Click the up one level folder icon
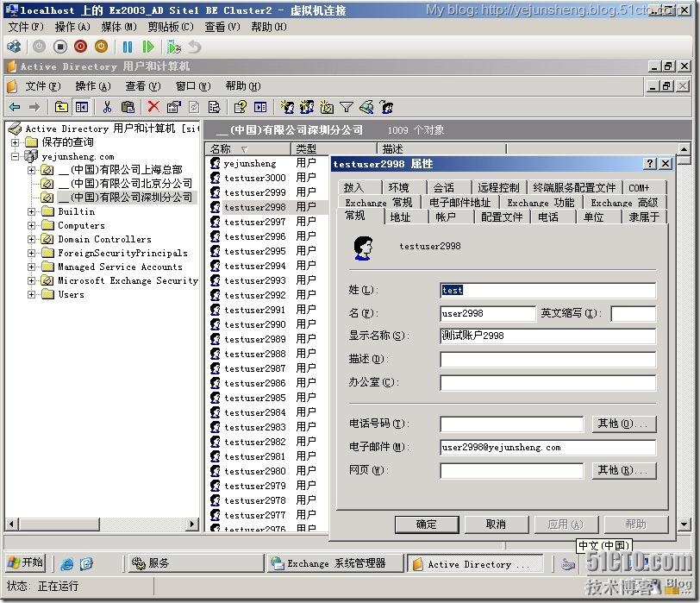Screen dimensions: 700x603 point(61,107)
